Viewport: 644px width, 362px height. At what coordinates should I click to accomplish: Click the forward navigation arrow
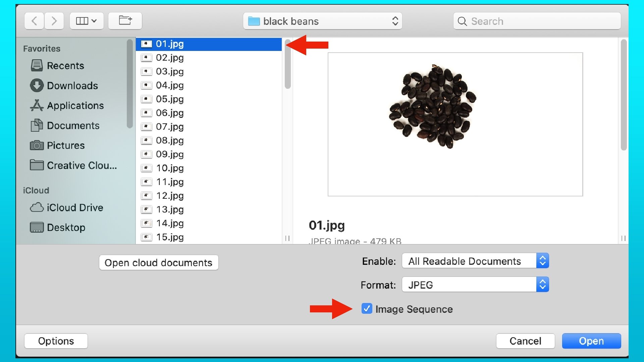(x=54, y=21)
